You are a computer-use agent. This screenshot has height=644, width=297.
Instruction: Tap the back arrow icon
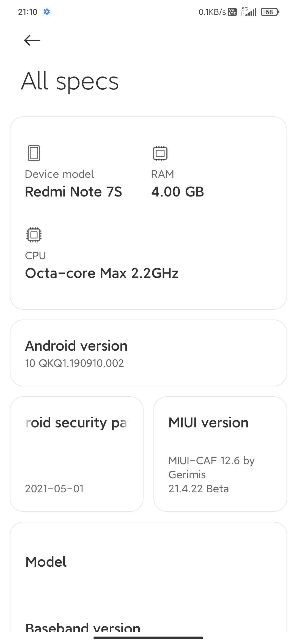coord(32,40)
